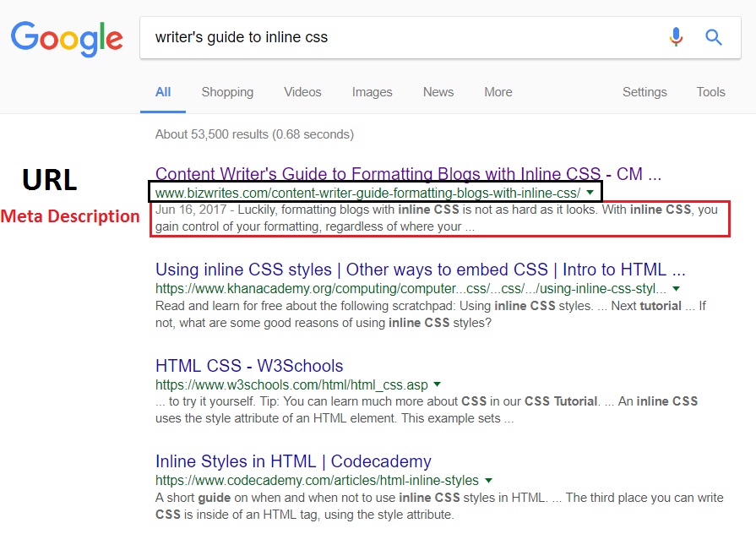Click the w3schools.com html_css.asp URL
Image resolution: width=756 pixels, height=545 pixels.
[291, 384]
